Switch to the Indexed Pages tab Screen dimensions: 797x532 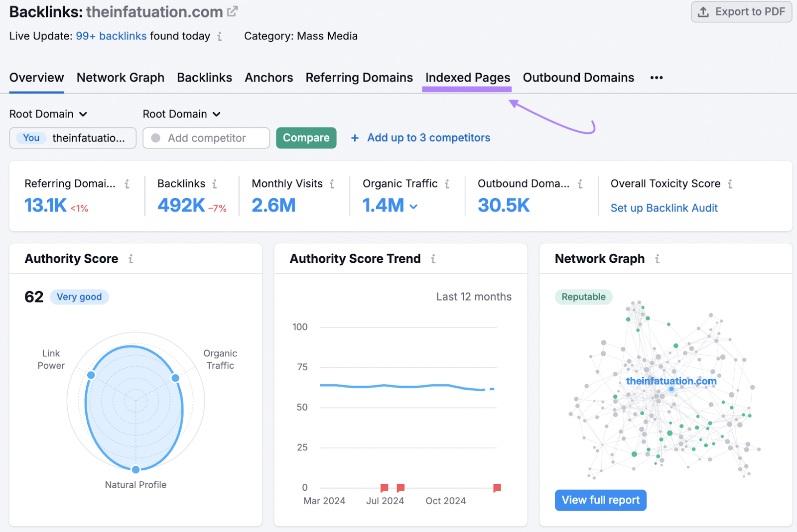[467, 78]
